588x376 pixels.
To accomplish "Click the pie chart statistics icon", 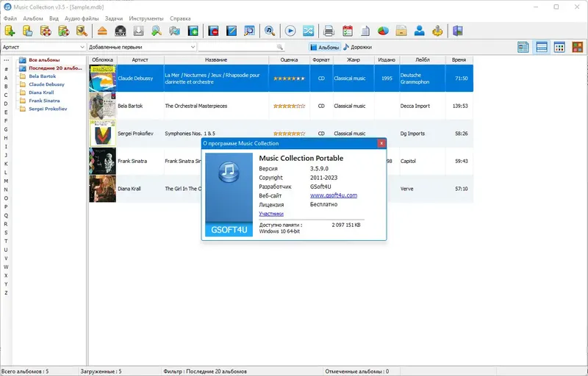I will (x=383, y=31).
